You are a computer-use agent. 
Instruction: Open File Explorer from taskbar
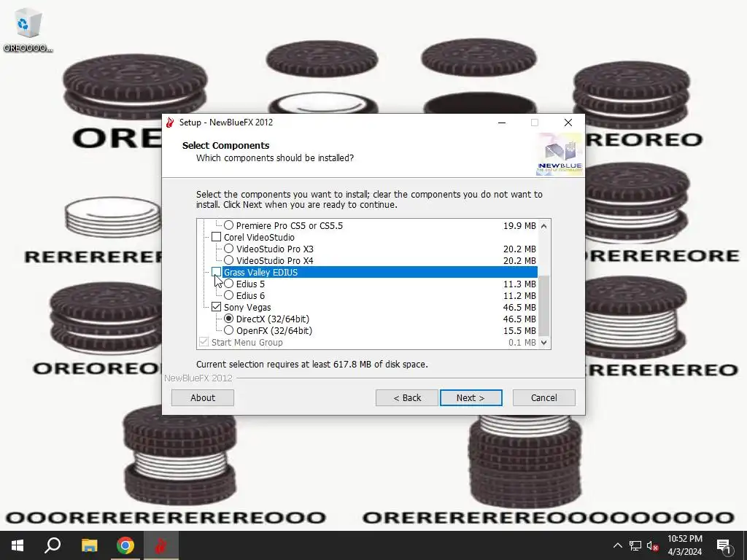pos(89,545)
